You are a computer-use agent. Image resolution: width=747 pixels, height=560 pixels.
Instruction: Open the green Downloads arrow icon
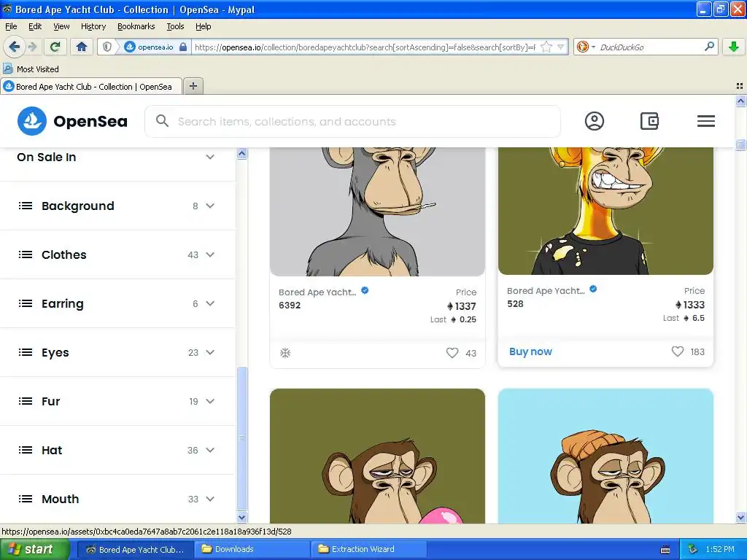coord(734,47)
